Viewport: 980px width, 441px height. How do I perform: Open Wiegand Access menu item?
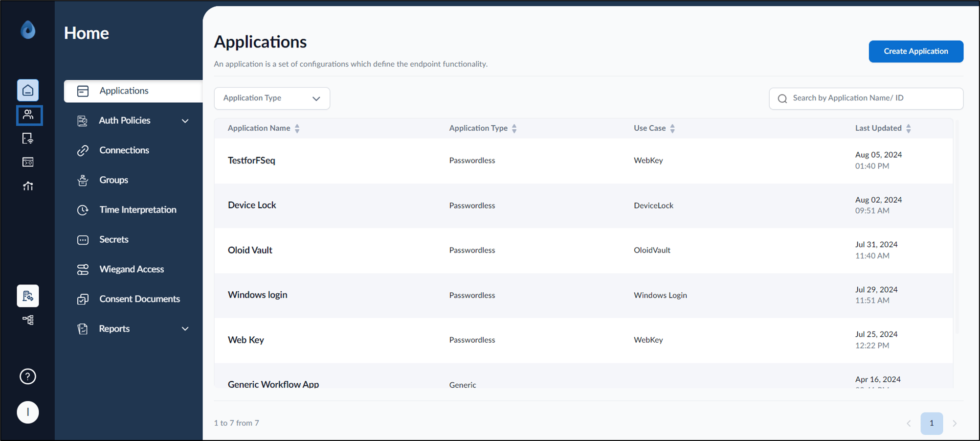(132, 269)
